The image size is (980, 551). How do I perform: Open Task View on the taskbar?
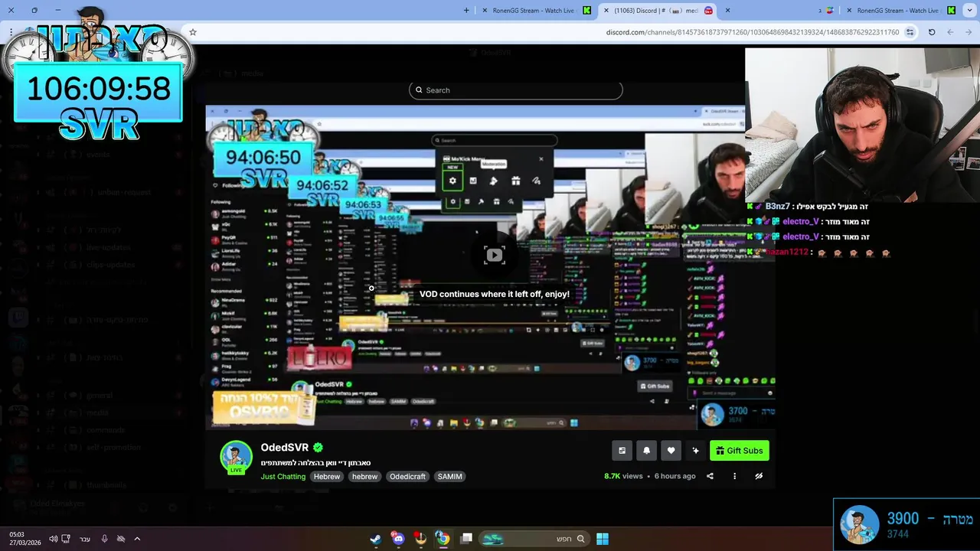466,539
